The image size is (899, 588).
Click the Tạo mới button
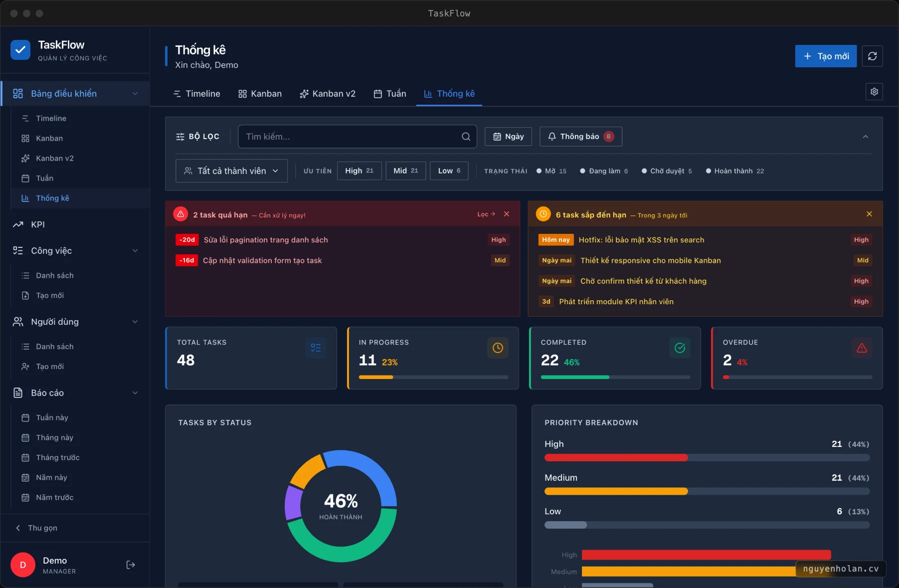pyautogui.click(x=826, y=56)
